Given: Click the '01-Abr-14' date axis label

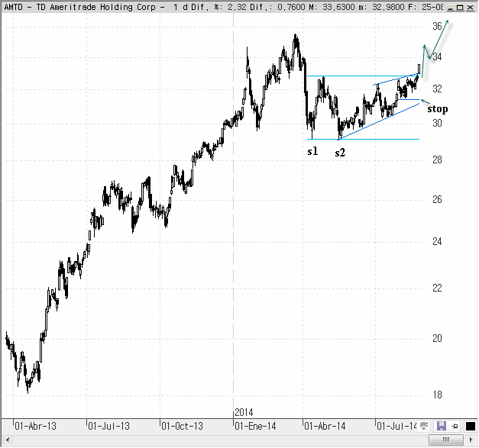Looking at the screenshot, I should [325, 426].
